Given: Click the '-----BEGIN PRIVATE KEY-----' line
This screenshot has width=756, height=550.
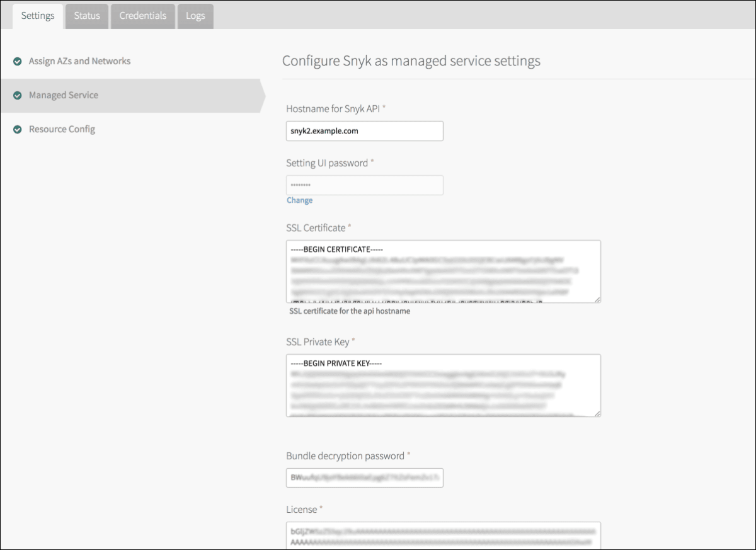Looking at the screenshot, I should (x=337, y=364).
